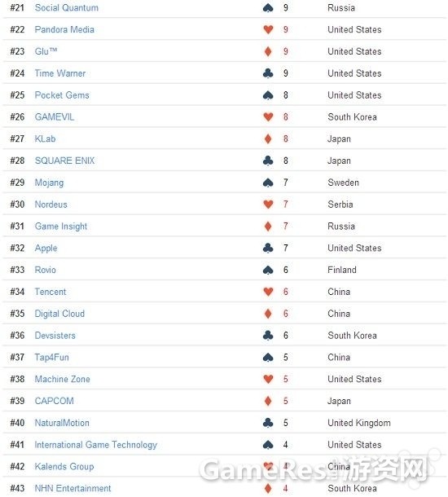Open the Apple company link

[x=46, y=248]
